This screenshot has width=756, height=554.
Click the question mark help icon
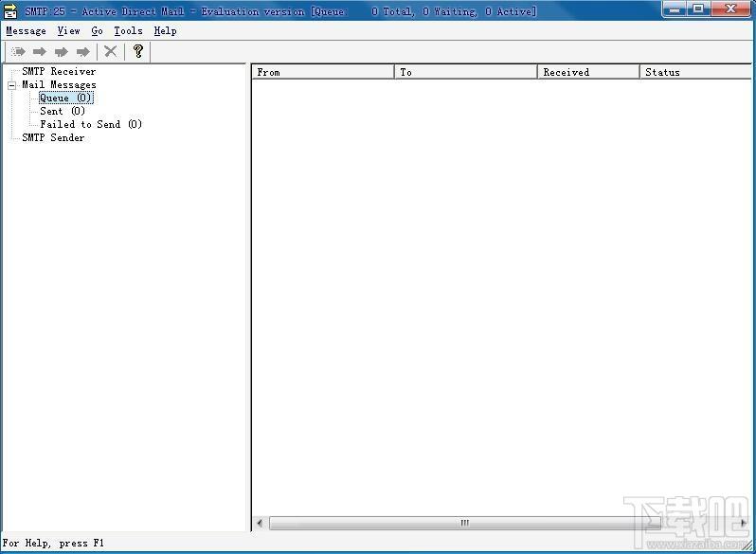click(x=138, y=51)
